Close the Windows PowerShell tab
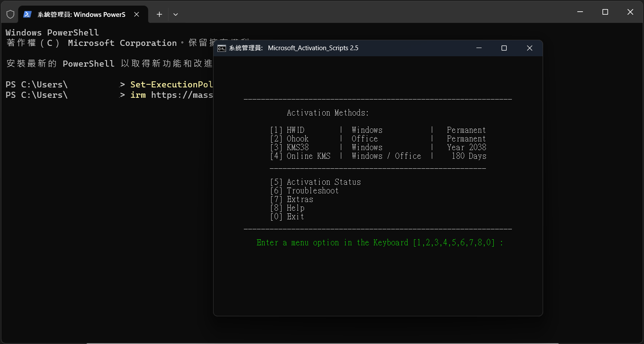 (136, 14)
